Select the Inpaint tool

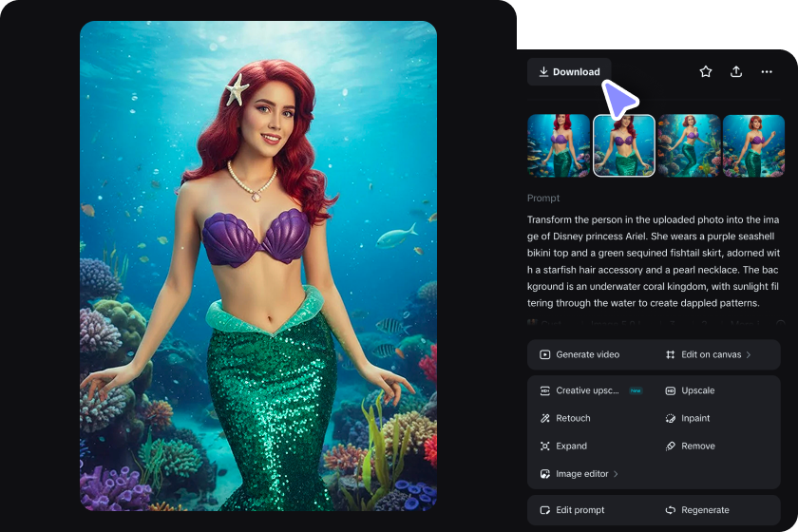[688, 418]
